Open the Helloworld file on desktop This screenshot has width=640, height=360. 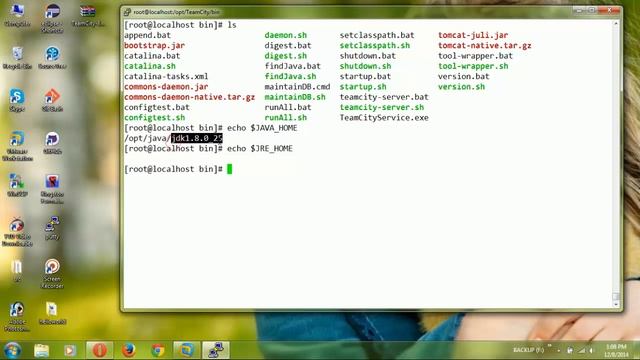point(52,313)
